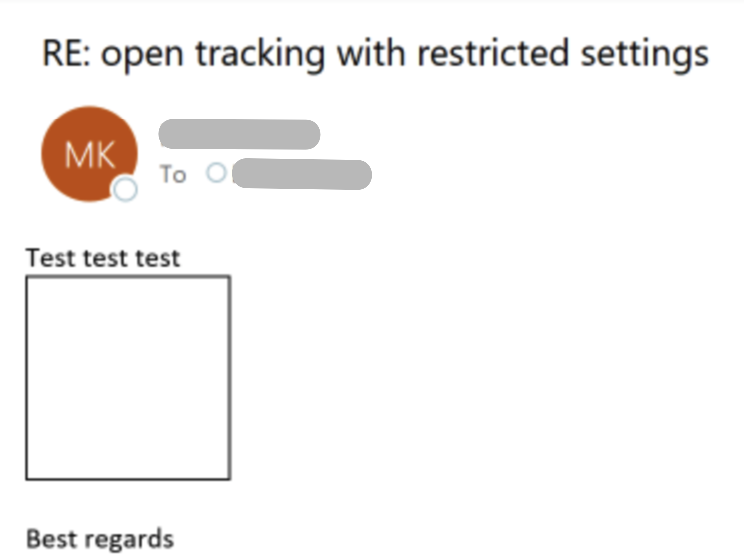Select the blank tracking image placeholder
Image resolution: width=744 pixels, height=559 pixels.
click(128, 378)
